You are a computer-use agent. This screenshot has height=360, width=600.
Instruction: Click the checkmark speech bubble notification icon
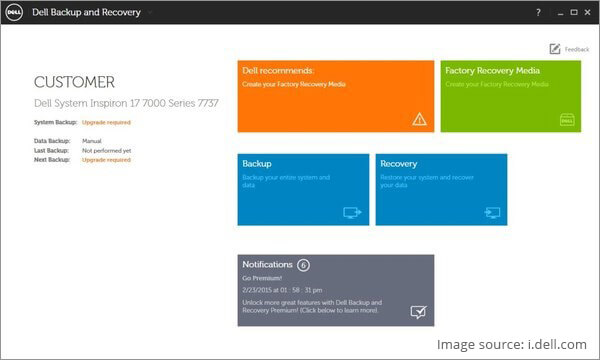click(419, 312)
